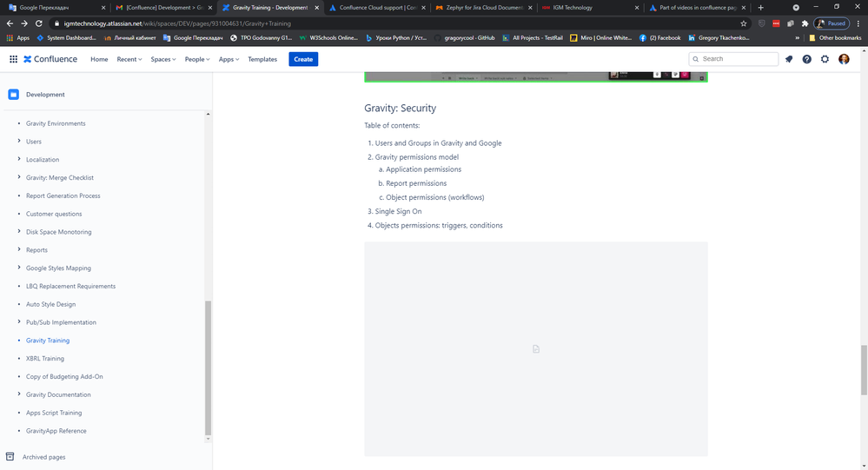
Task: Bookmark this page with star icon
Action: pyautogui.click(x=744, y=23)
